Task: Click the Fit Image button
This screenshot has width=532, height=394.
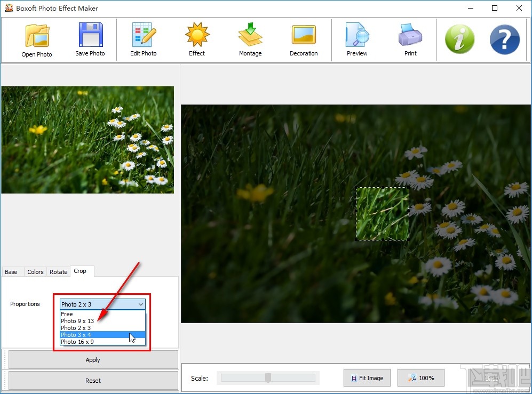Action: (x=367, y=377)
